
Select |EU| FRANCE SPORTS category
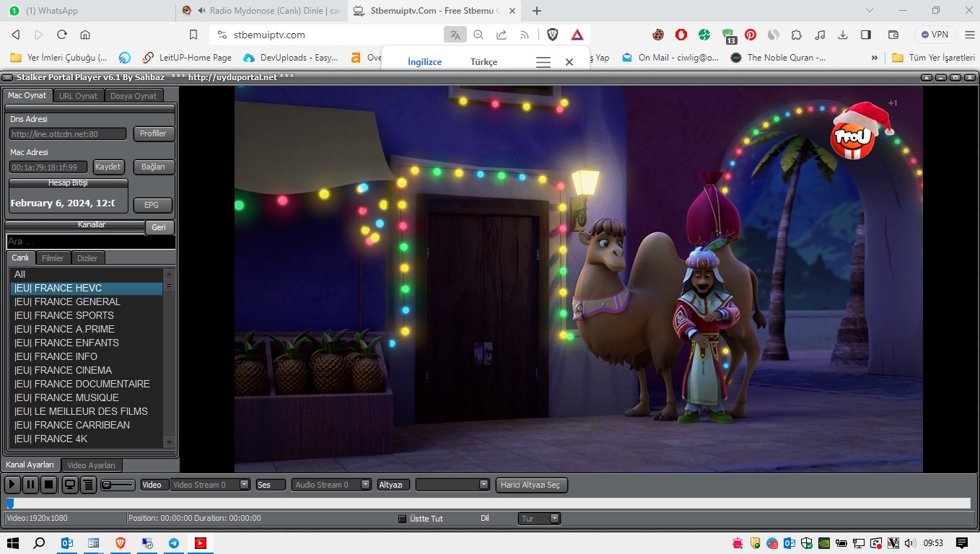pos(86,315)
